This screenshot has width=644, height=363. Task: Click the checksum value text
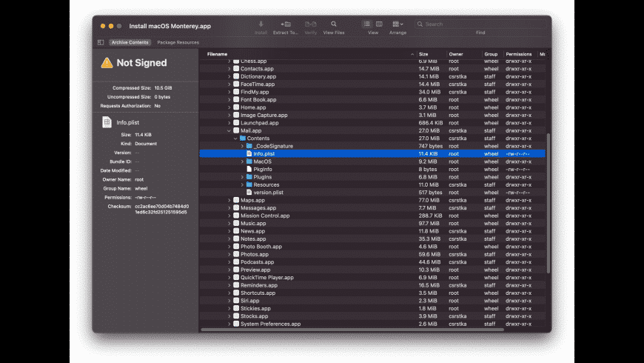(162, 209)
